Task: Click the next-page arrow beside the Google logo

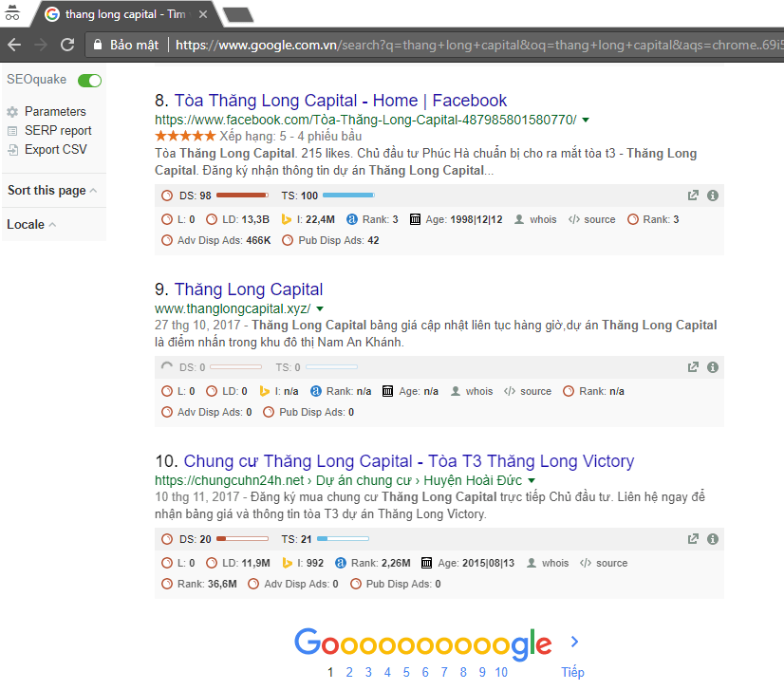Action: [x=574, y=642]
